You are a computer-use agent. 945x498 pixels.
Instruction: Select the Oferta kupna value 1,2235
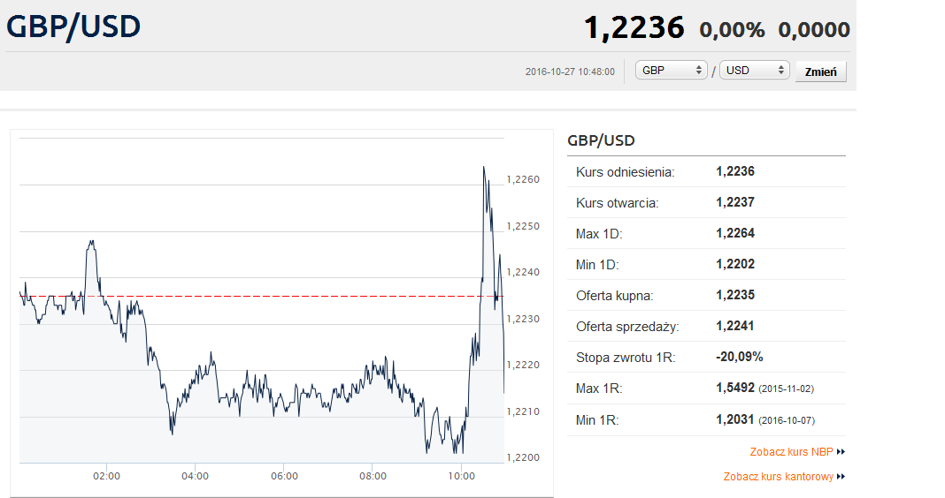tap(735, 295)
